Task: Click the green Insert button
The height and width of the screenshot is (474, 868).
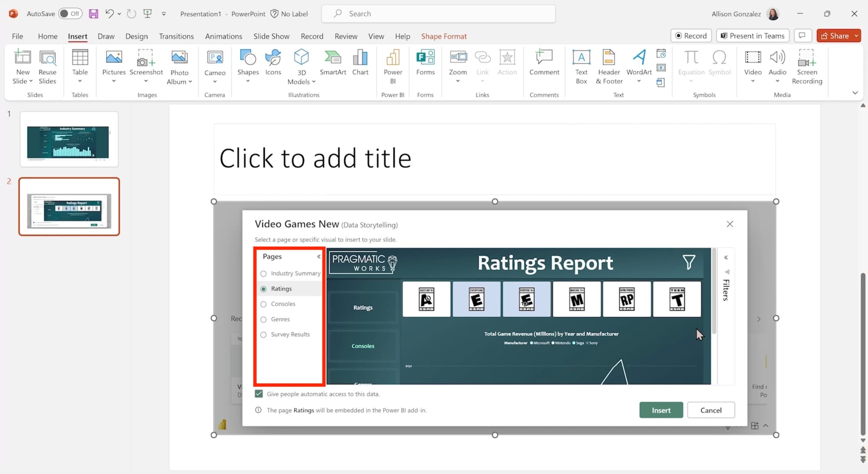Action: pos(661,410)
